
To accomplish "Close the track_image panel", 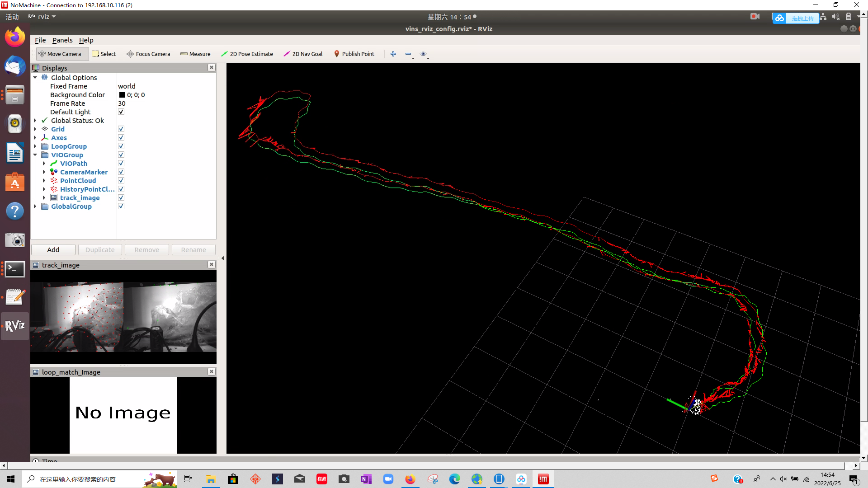I will coord(211,264).
